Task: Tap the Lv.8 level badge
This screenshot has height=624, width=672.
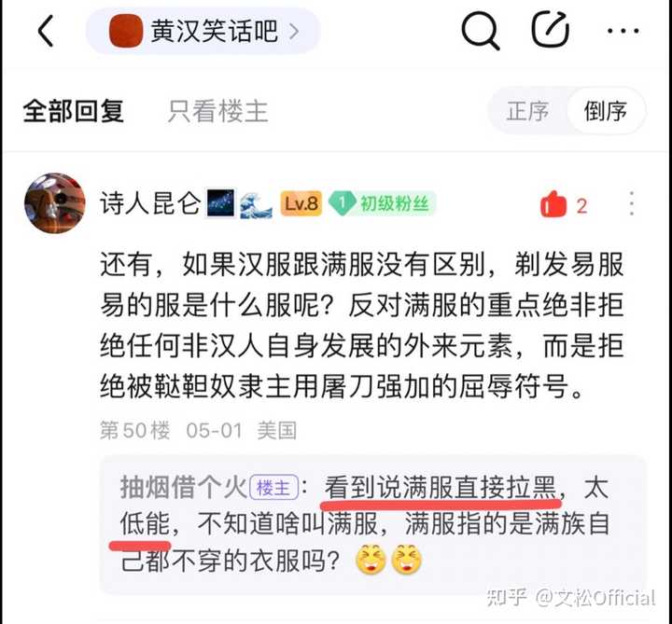Action: coord(301,203)
